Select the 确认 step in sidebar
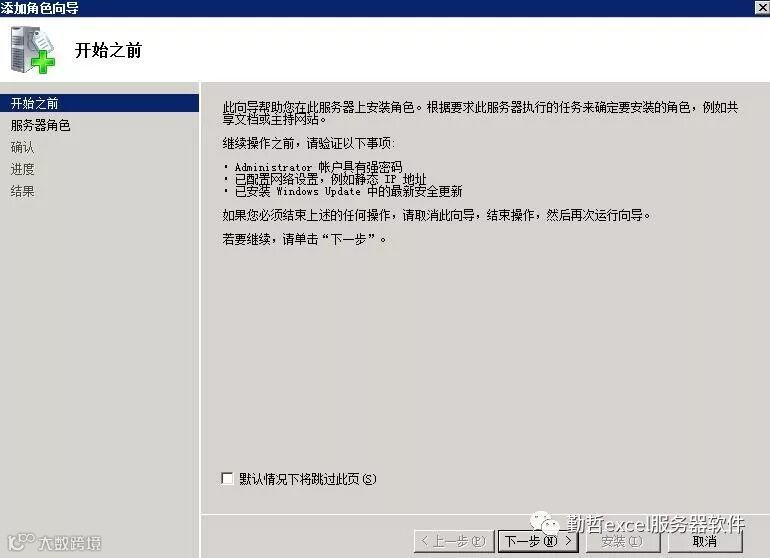 (23, 147)
